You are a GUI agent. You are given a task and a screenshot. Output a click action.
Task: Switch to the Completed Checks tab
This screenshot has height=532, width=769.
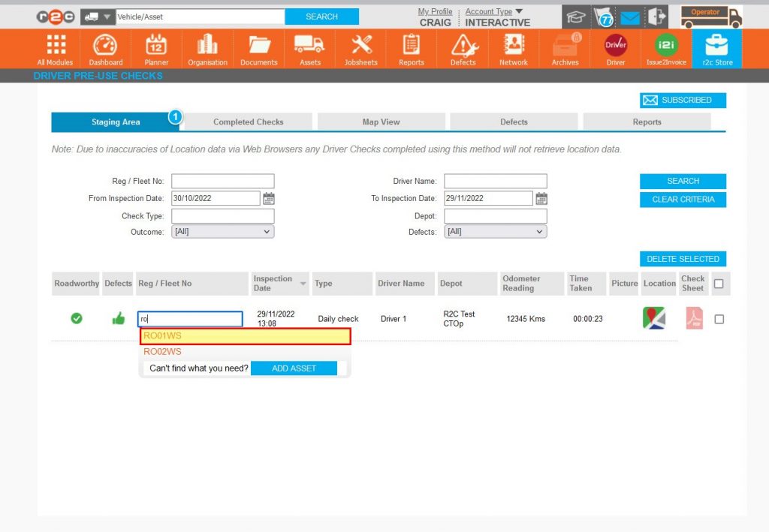(248, 121)
